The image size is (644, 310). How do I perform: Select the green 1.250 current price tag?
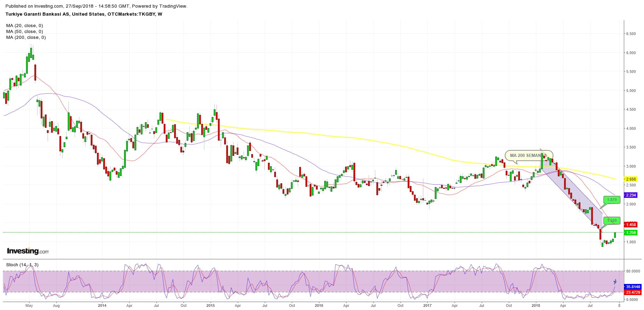[x=630, y=233]
